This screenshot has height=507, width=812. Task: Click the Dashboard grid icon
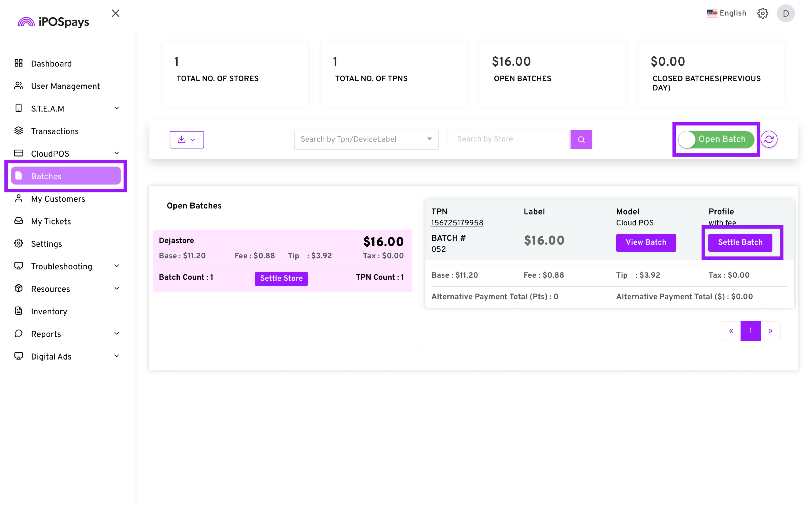[19, 63]
